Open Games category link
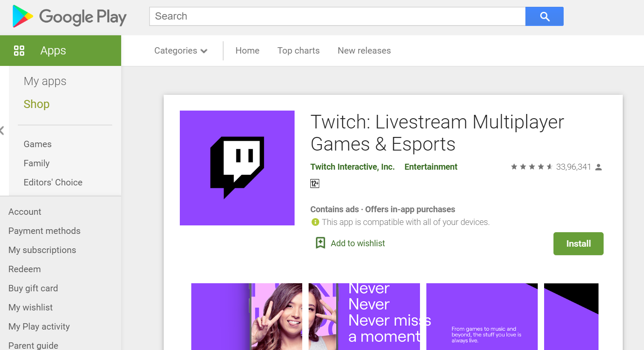 [x=38, y=144]
